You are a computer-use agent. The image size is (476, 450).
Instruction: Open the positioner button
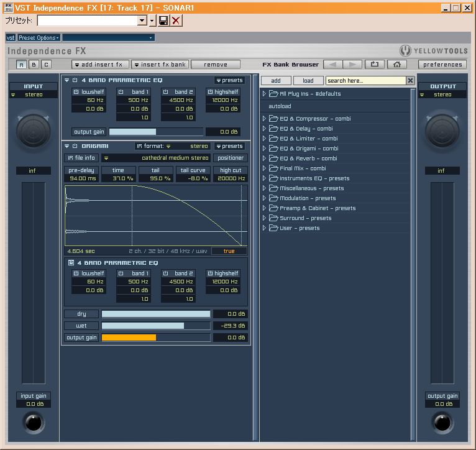[x=231, y=158]
